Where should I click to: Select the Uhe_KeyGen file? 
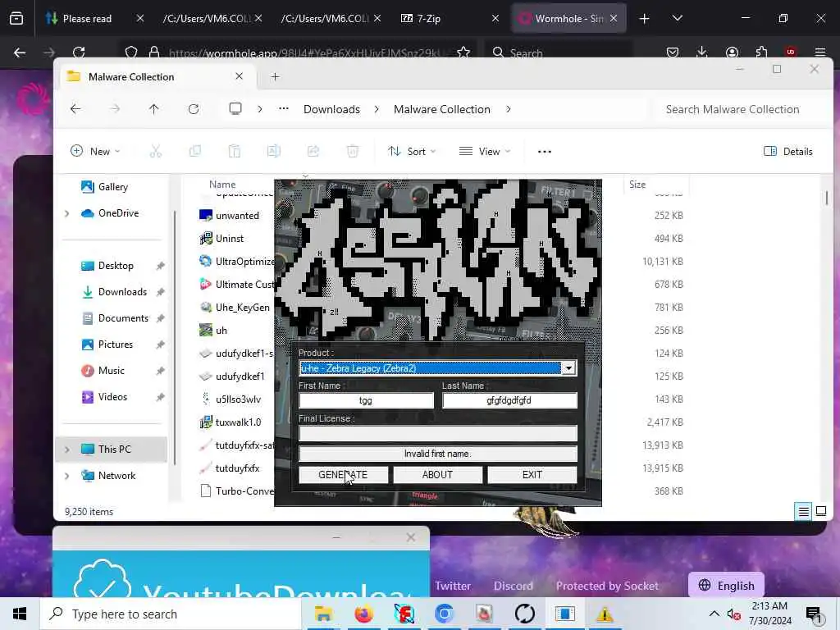click(x=242, y=308)
